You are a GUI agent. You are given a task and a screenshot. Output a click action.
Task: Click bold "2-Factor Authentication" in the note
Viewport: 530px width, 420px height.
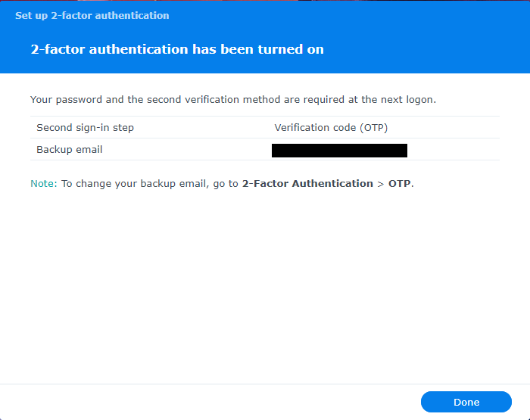tap(307, 184)
